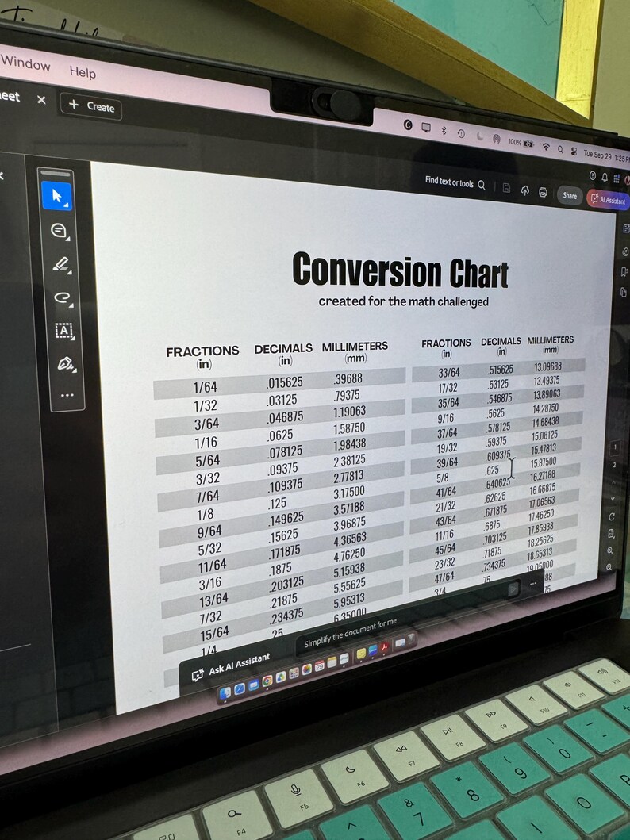Click the Create button
The height and width of the screenshot is (840, 630).
[x=91, y=105]
